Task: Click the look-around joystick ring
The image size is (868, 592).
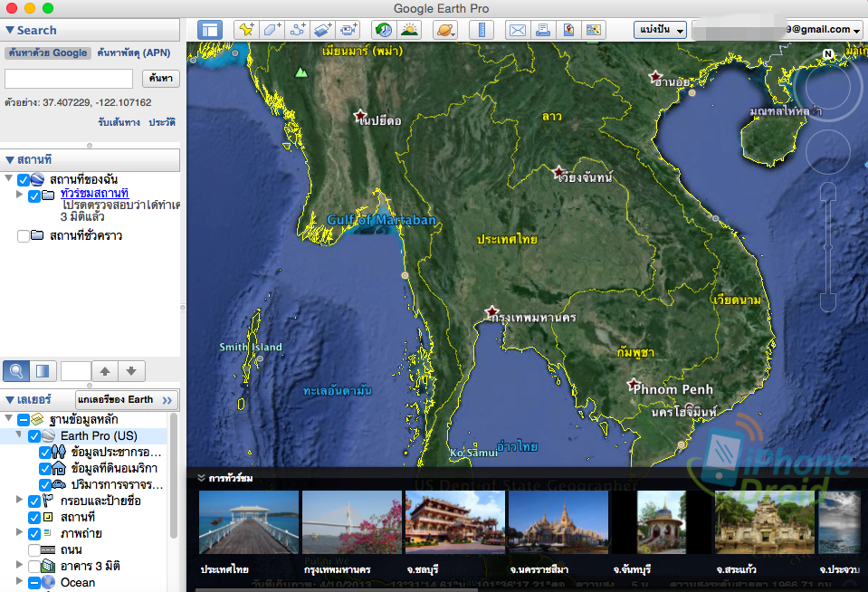Action: 827,88
